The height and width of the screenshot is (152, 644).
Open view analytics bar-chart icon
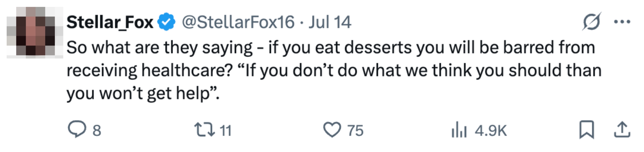point(459,130)
